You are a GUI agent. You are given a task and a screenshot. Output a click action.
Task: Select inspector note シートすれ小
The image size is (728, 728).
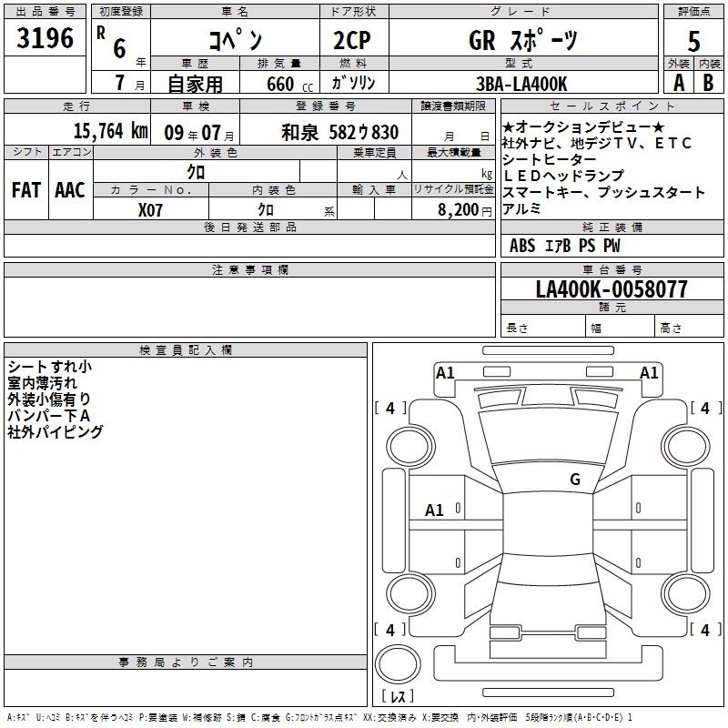click(x=50, y=367)
